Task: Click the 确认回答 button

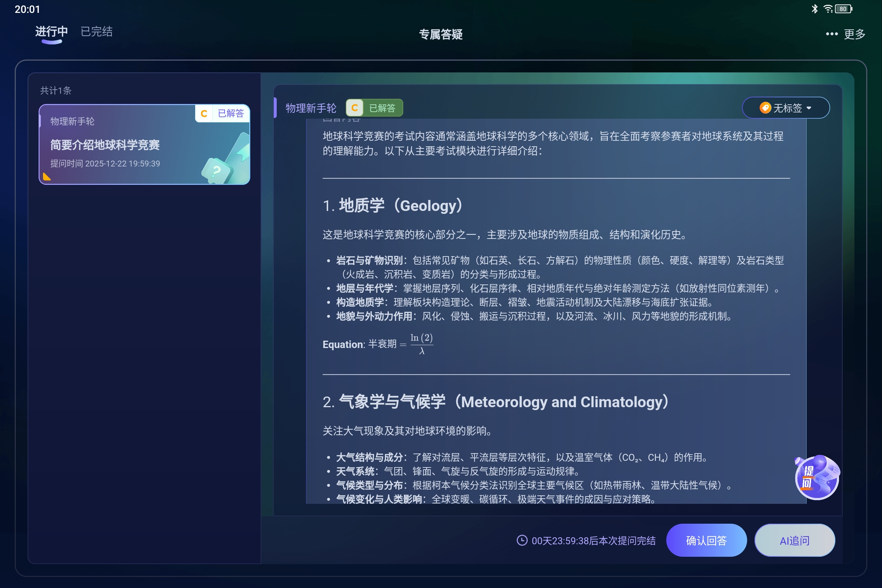Action: tap(706, 540)
